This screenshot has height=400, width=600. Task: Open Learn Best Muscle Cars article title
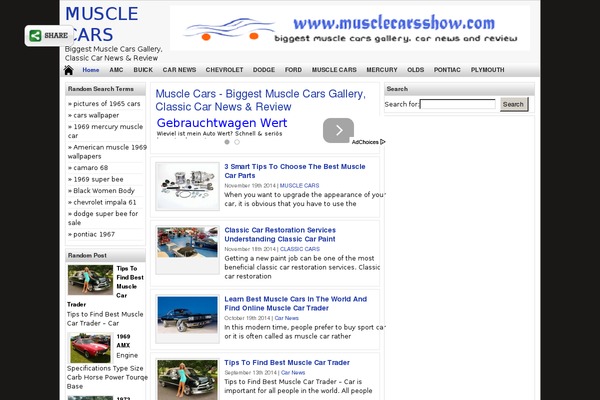295,304
